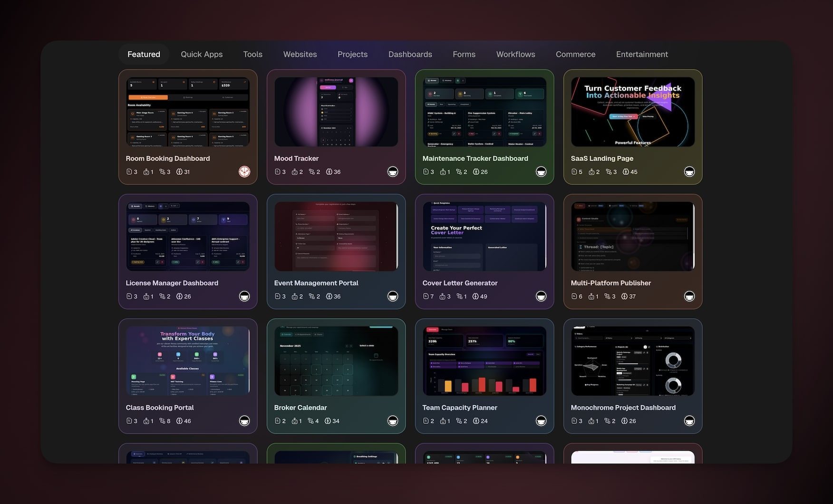This screenshot has height=504, width=833.
Task: Click the robot icon on Event Management Portal
Action: (295, 296)
